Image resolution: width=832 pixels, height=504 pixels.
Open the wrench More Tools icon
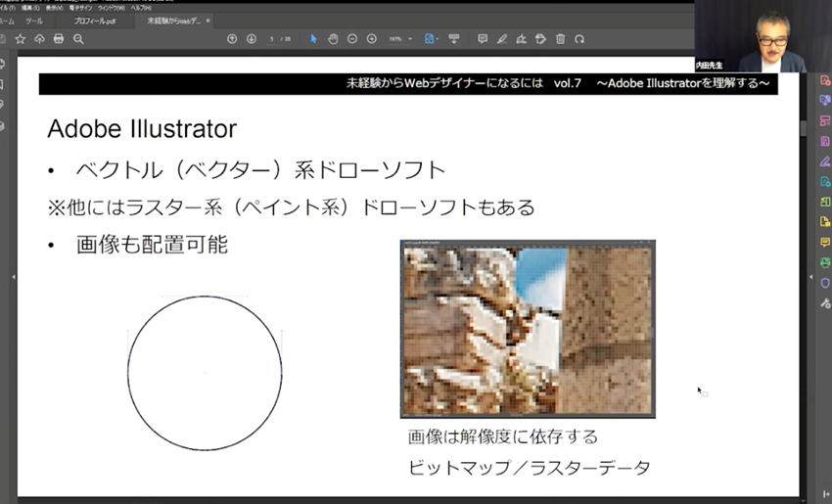tap(825, 303)
